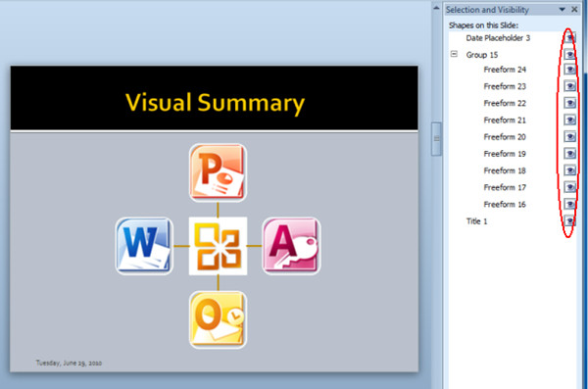This screenshot has width=588, height=389.
Task: Select Freeform 19 entry
Action: click(x=505, y=154)
